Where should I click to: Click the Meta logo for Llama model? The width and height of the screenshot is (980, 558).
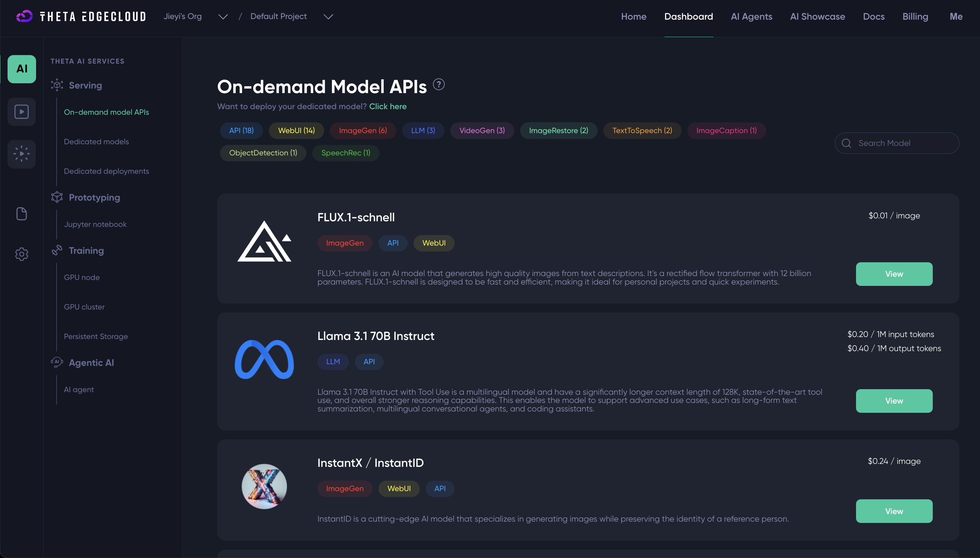coord(264,359)
